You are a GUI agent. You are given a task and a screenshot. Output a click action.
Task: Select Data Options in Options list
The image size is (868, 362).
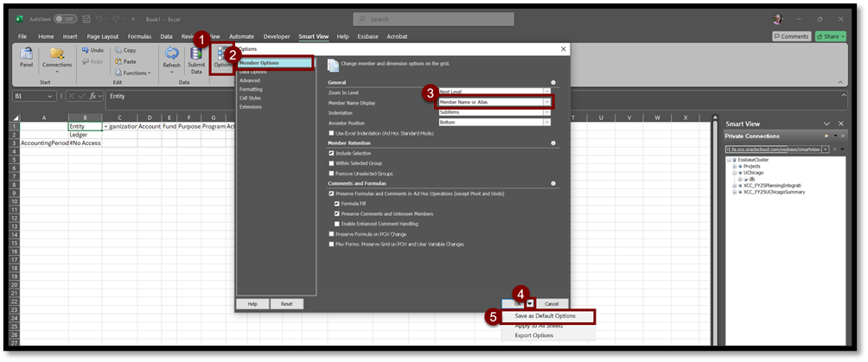253,72
